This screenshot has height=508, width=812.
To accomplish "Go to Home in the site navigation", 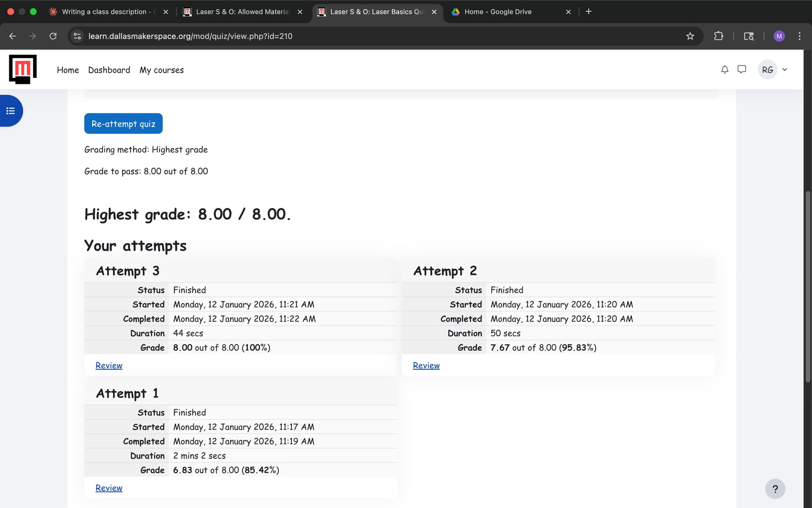I will click(x=68, y=70).
